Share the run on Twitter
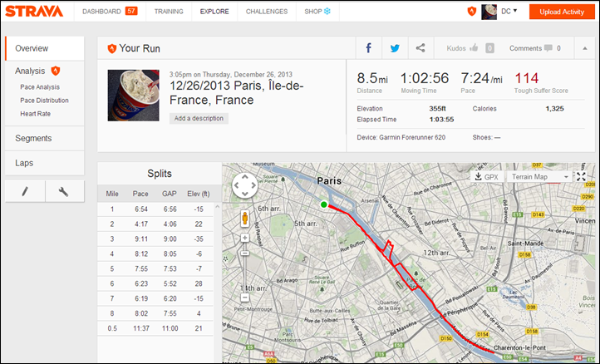The height and width of the screenshot is (364, 600). 395,48
